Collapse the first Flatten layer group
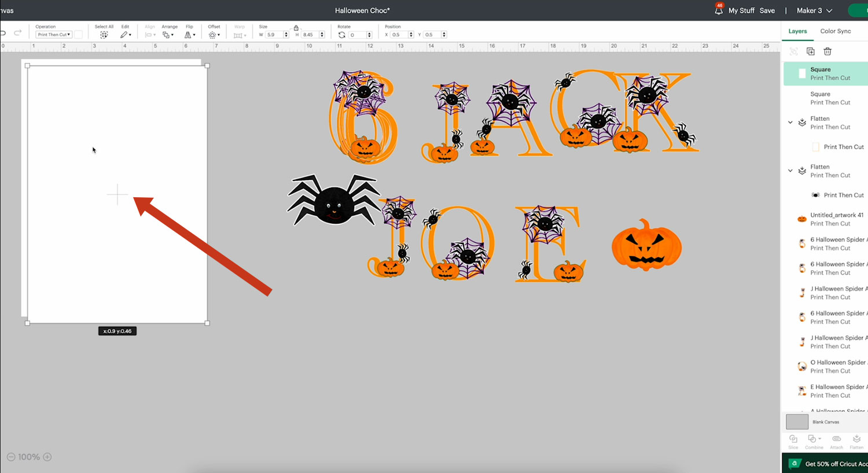 790,123
